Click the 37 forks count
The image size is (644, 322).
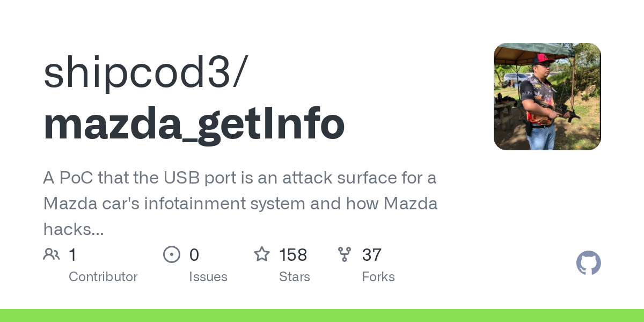[x=372, y=255]
